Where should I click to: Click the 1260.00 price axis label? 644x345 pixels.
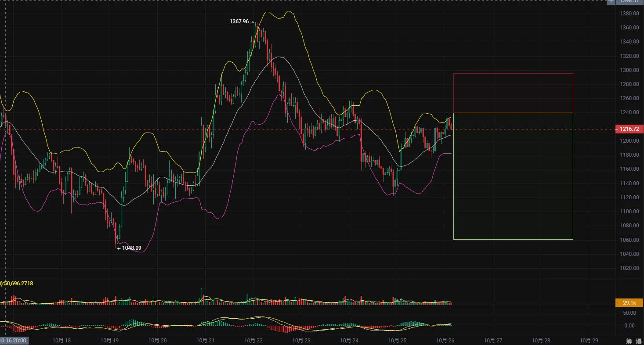coord(630,98)
